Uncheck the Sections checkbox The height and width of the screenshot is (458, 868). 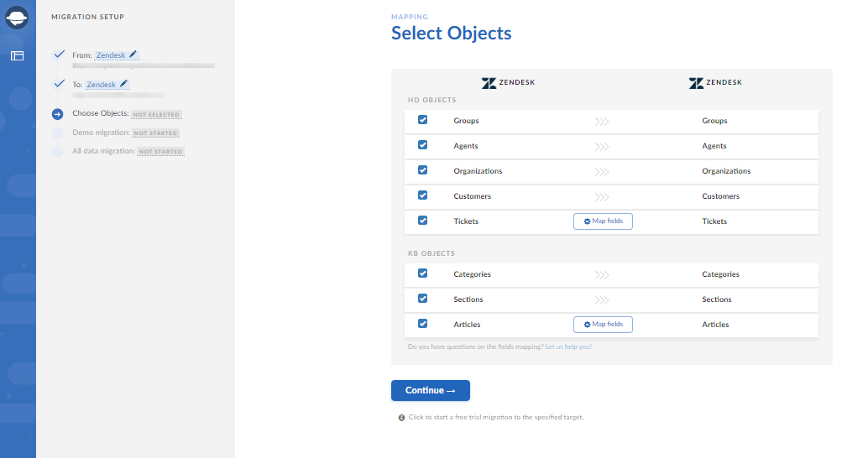(x=423, y=299)
